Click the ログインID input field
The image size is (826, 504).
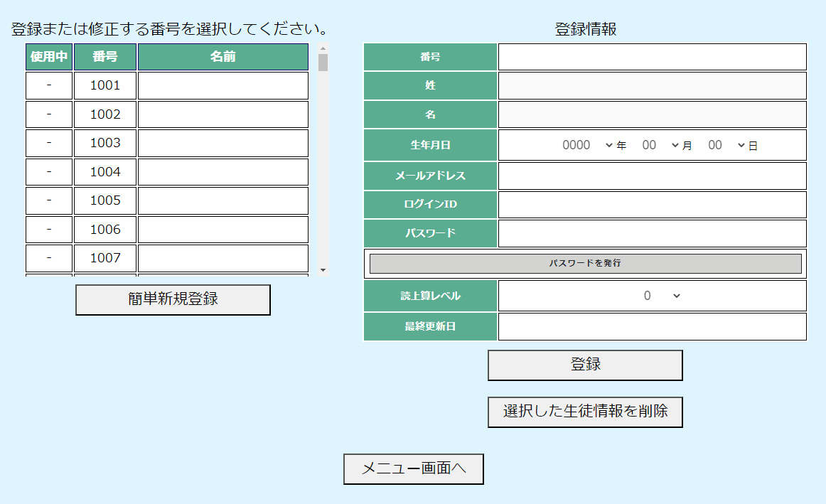pyautogui.click(x=652, y=205)
